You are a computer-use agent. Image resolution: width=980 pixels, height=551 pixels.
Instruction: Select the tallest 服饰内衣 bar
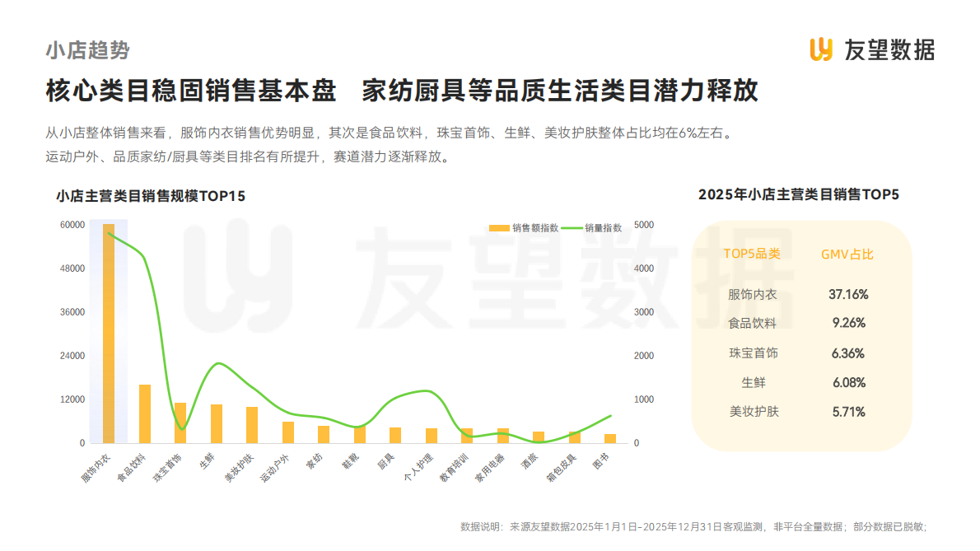[x=108, y=329]
